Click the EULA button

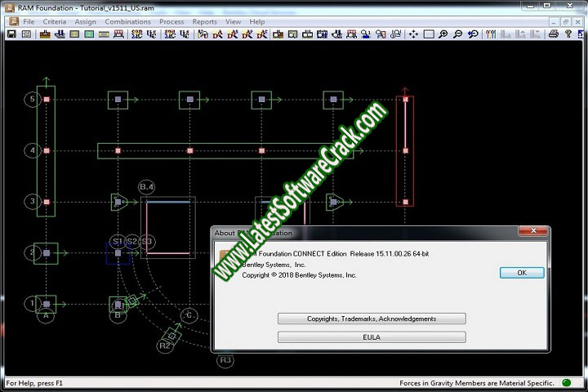tap(372, 336)
